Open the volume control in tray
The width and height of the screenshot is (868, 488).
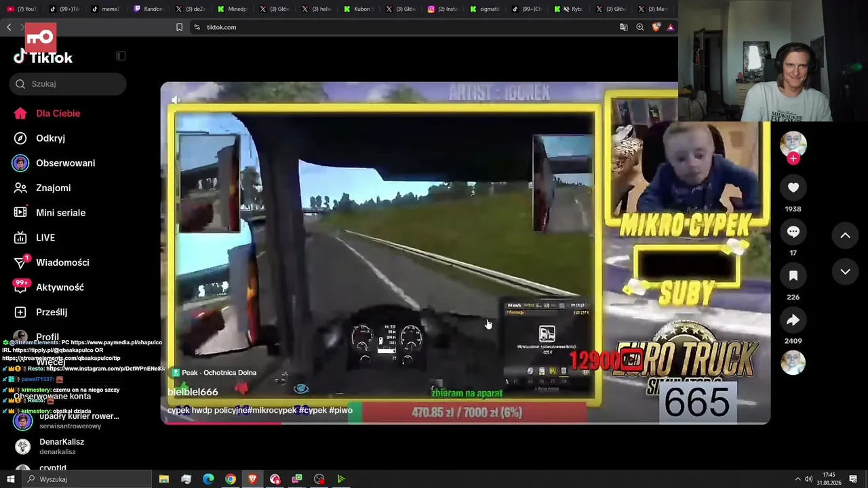808,479
